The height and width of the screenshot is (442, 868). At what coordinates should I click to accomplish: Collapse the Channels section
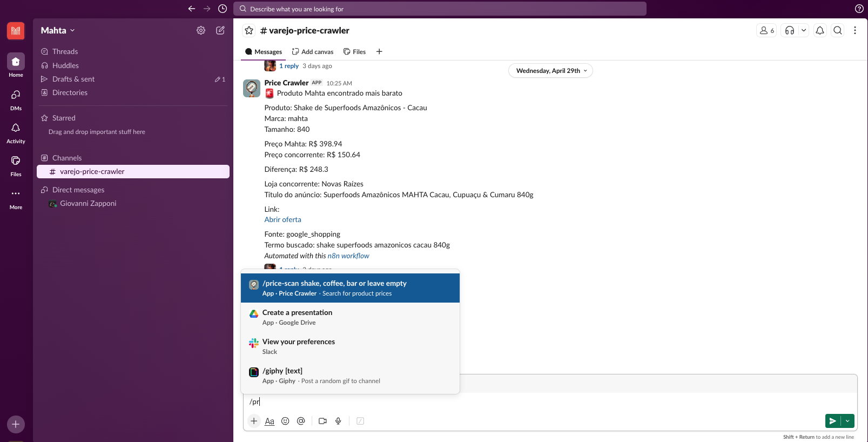click(67, 158)
